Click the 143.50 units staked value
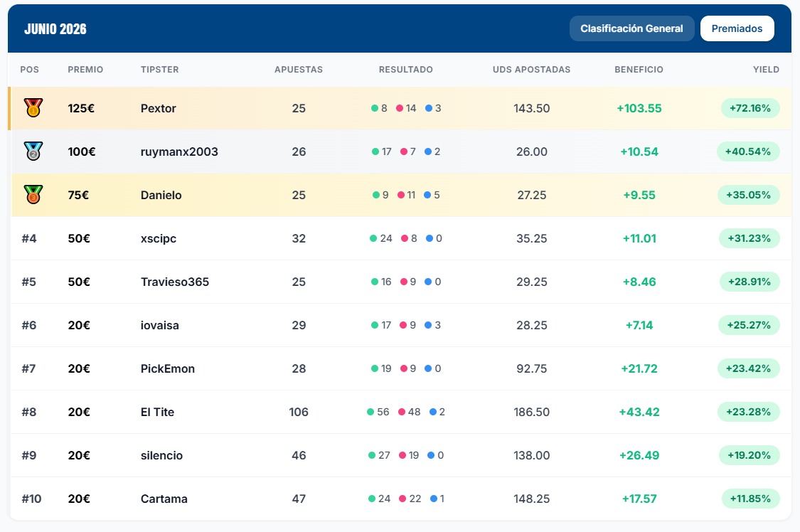The image size is (800, 532). [x=532, y=108]
